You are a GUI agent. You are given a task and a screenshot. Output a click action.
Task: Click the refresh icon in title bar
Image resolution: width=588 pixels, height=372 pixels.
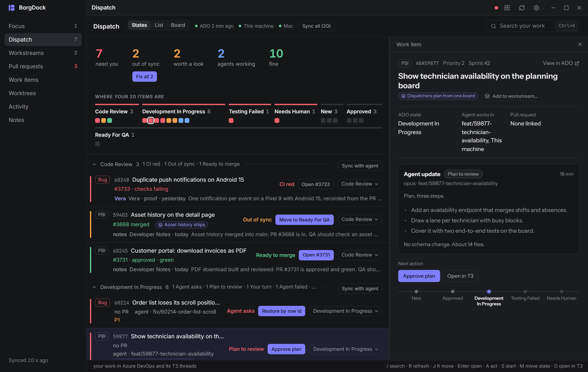[522, 8]
